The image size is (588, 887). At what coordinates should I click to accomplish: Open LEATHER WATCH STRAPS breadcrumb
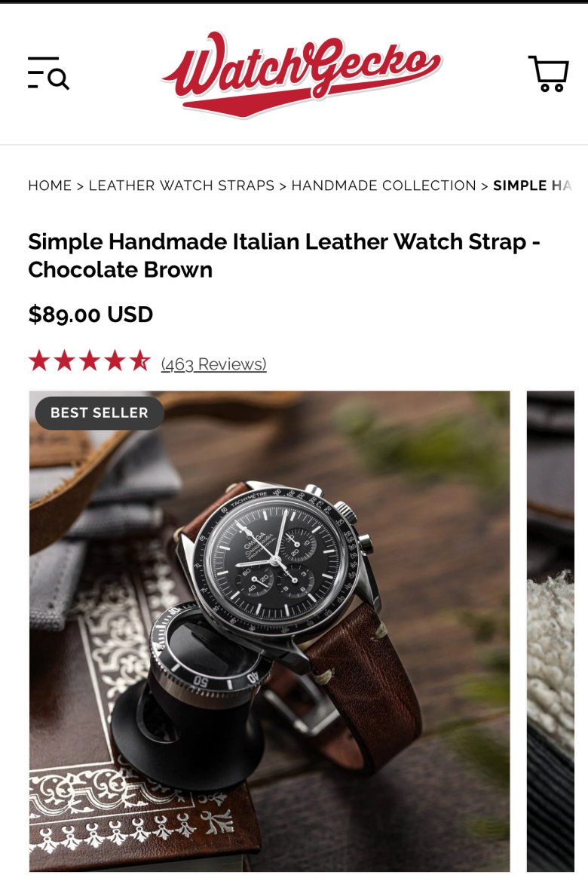[x=182, y=186]
